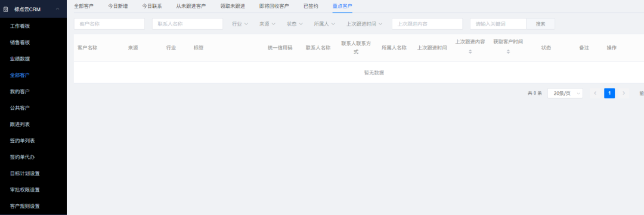
Task: Click the 统一信用码 column header
Action: (280, 48)
